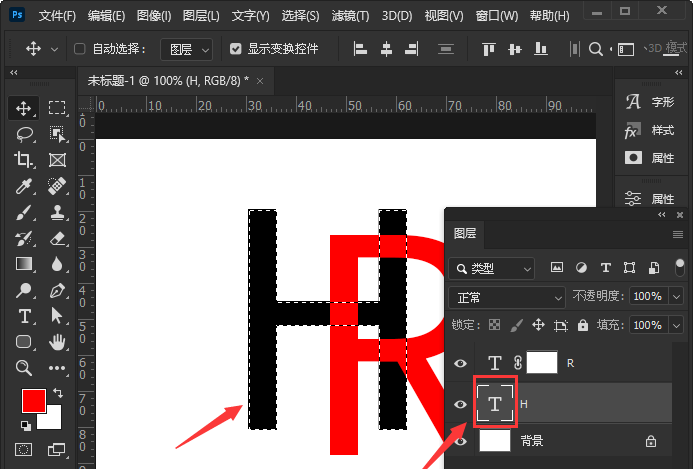Select the Rectangular Marquee tool
Viewport: 693px width, 469px height.
57,108
